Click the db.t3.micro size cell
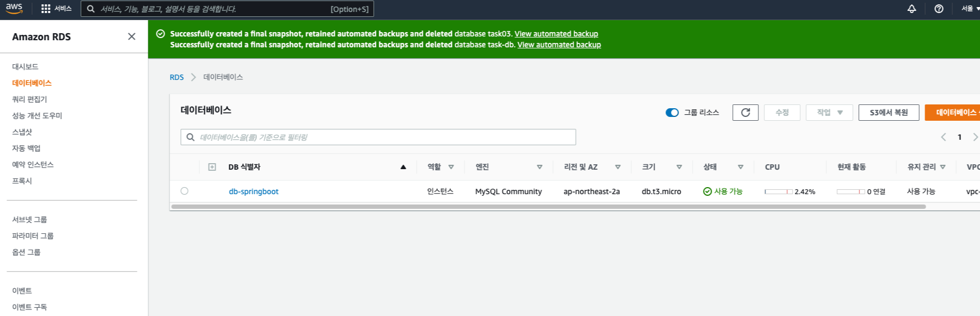 661,191
